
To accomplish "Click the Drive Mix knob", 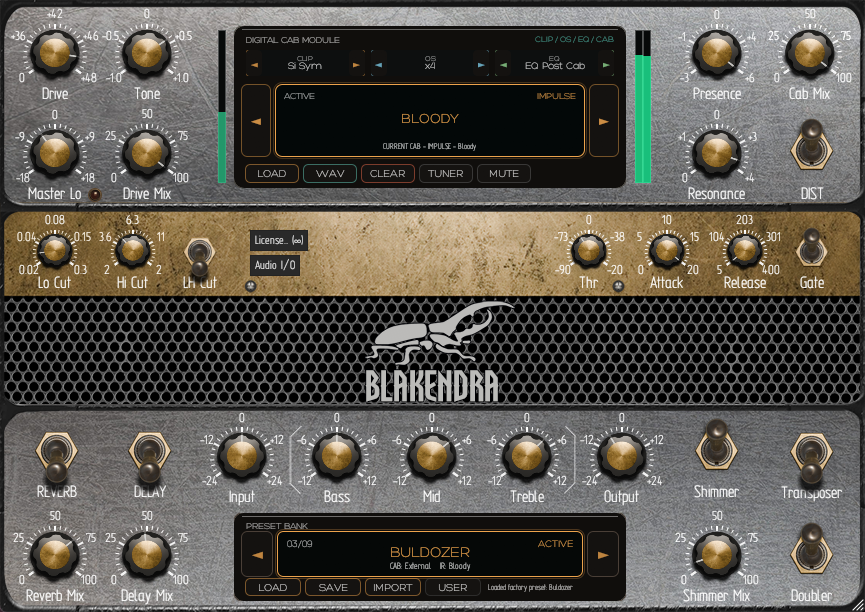I will [x=147, y=152].
